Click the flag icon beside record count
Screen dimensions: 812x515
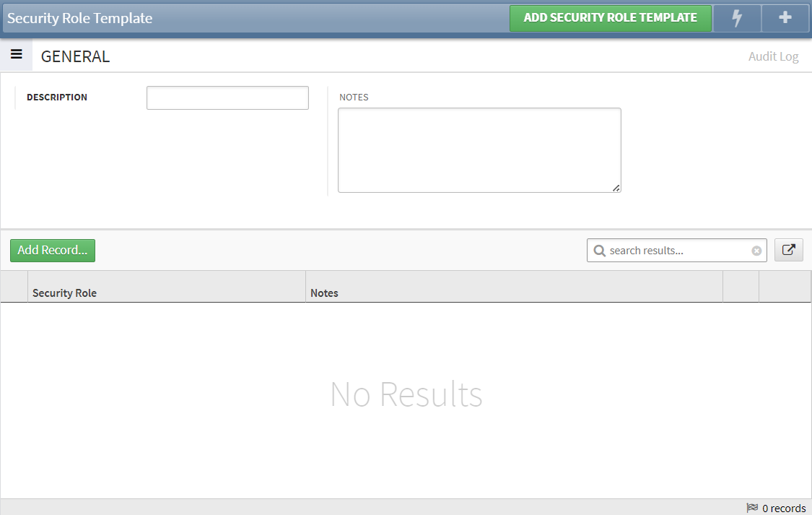(753, 508)
